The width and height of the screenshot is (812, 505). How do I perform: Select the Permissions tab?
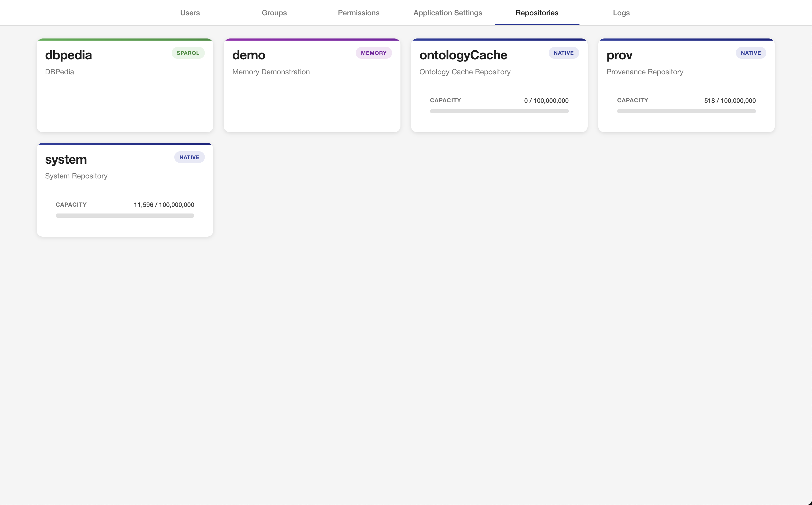click(x=358, y=13)
